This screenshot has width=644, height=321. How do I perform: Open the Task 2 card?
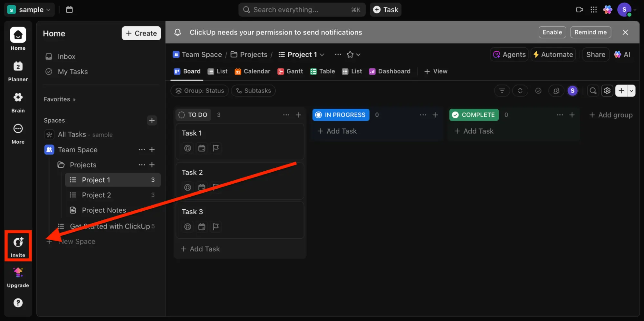coord(240,181)
